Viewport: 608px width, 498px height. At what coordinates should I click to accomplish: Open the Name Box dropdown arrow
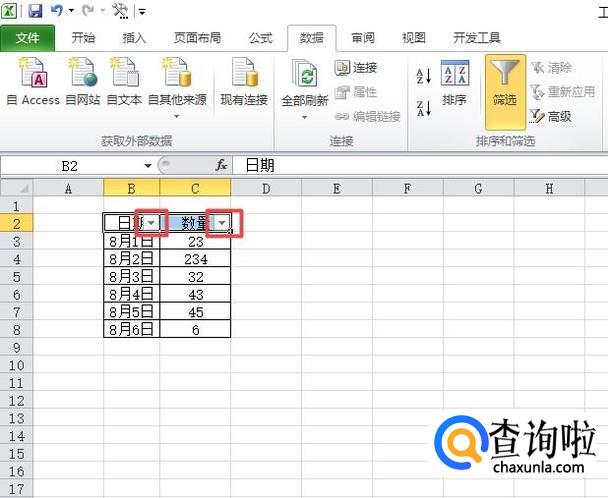[x=148, y=166]
